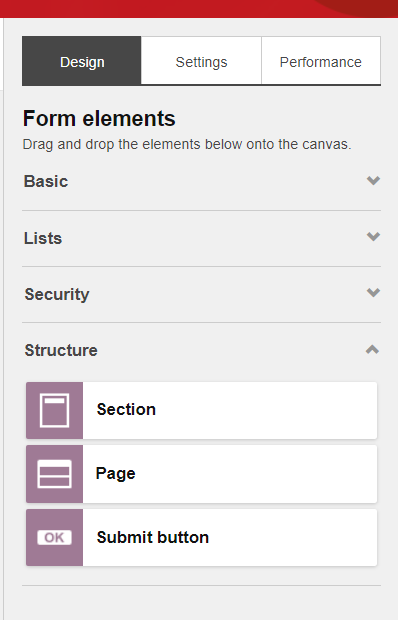
Task: Click the Section label text
Action: [126, 410]
